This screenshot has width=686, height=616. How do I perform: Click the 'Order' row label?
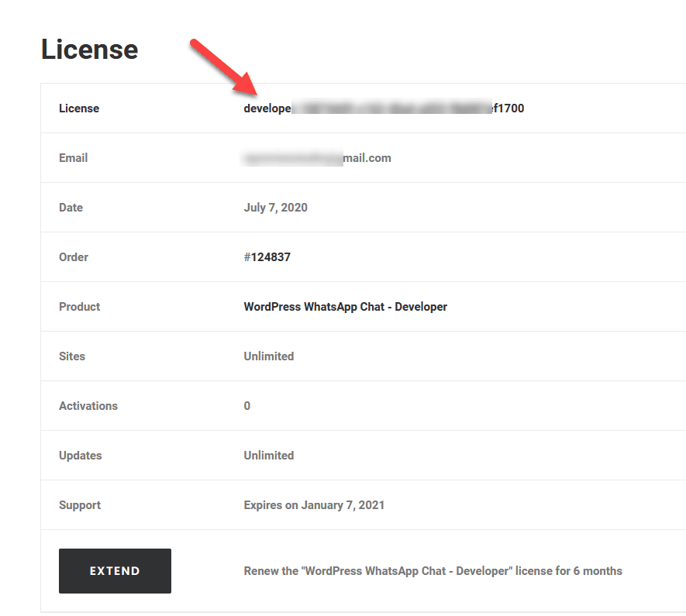(73, 256)
